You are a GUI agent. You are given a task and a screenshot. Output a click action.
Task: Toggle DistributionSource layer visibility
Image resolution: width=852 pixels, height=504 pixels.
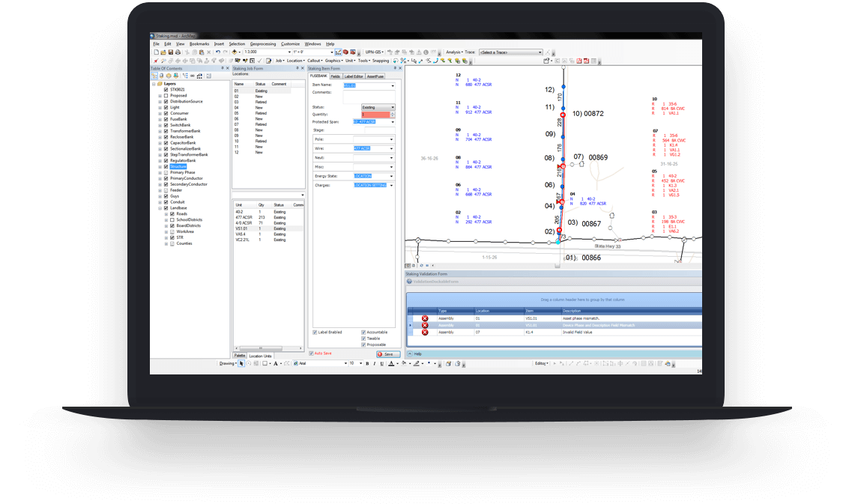tap(166, 102)
